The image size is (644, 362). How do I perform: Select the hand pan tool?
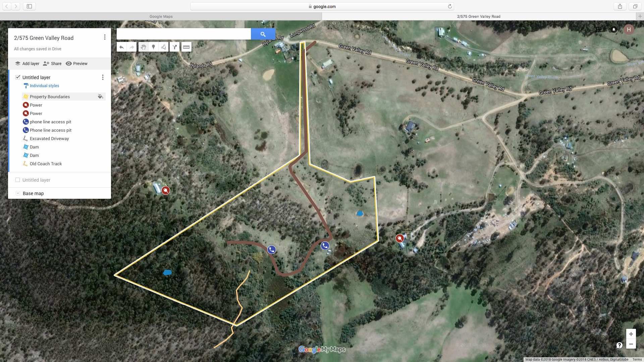[x=143, y=47]
